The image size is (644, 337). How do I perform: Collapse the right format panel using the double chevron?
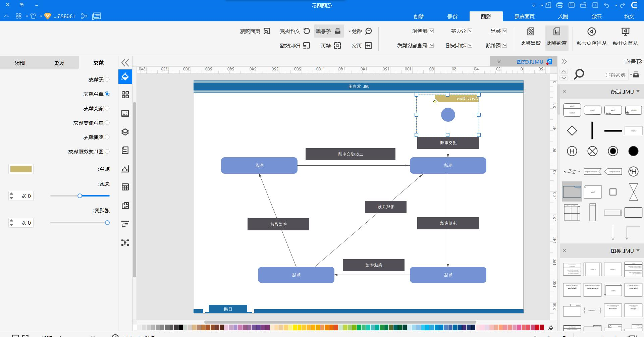(125, 63)
